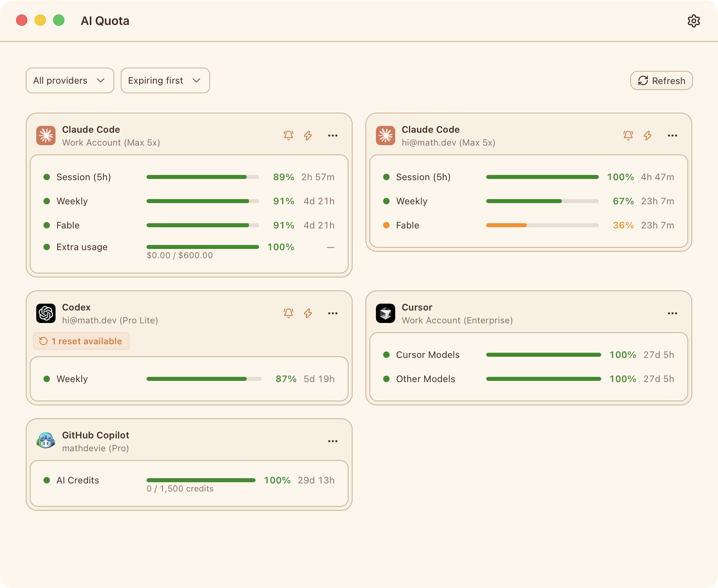Click the Cursor app logo icon
Viewport: 718px width, 588px height.
tap(386, 313)
